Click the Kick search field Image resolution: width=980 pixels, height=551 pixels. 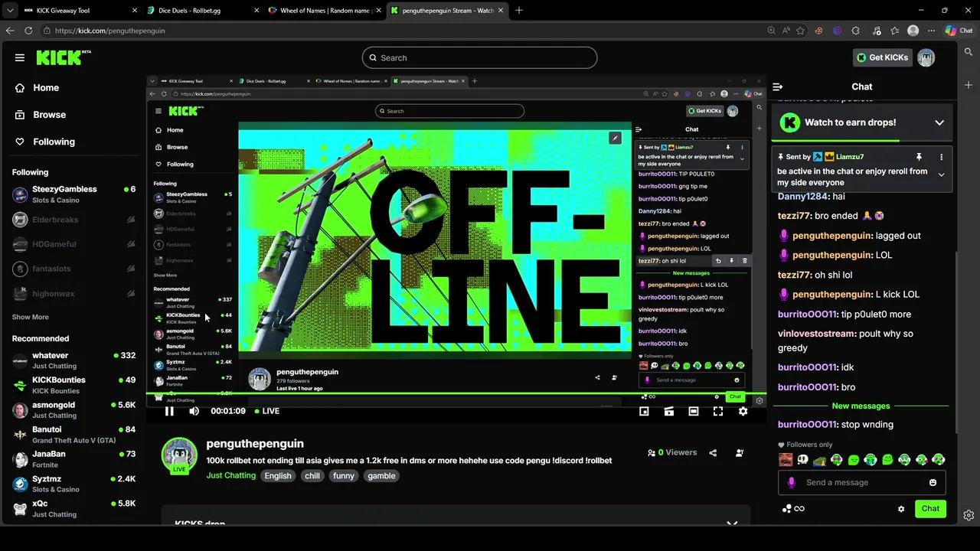tap(479, 57)
